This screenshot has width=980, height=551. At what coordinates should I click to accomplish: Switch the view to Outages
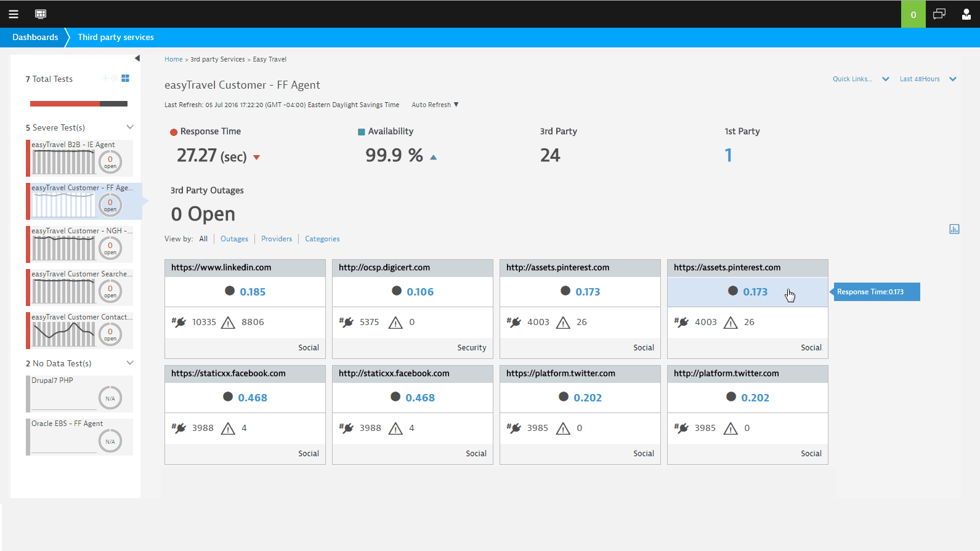click(x=235, y=239)
